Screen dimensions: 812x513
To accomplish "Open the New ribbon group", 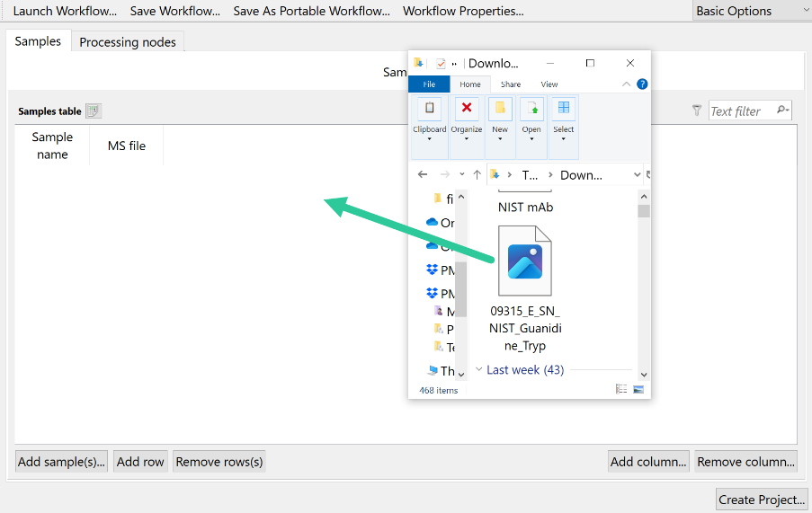I will pyautogui.click(x=500, y=127).
